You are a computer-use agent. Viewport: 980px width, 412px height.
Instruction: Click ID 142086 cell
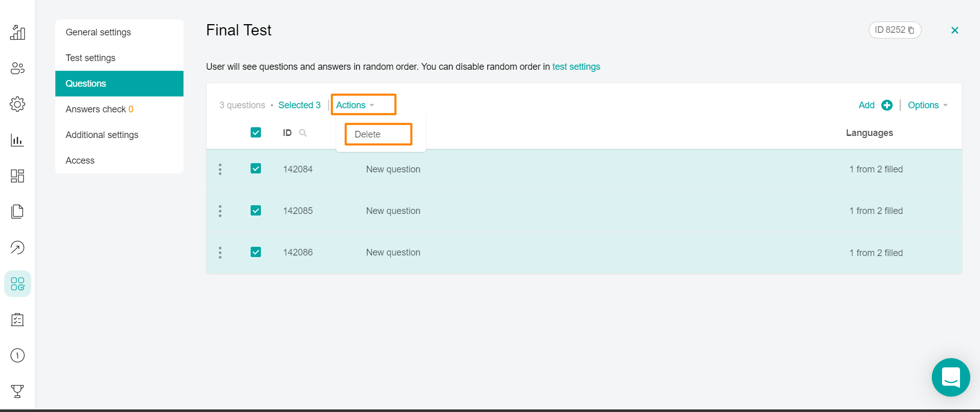coord(298,252)
